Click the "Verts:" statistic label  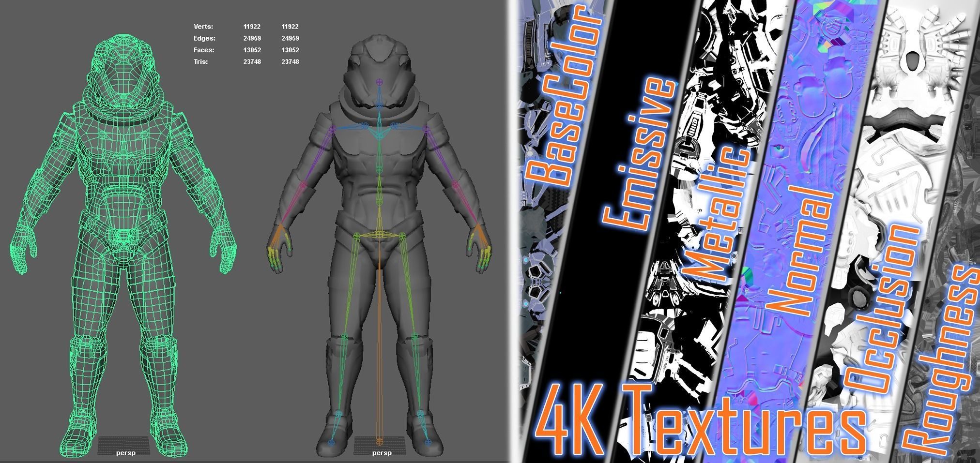click(203, 27)
